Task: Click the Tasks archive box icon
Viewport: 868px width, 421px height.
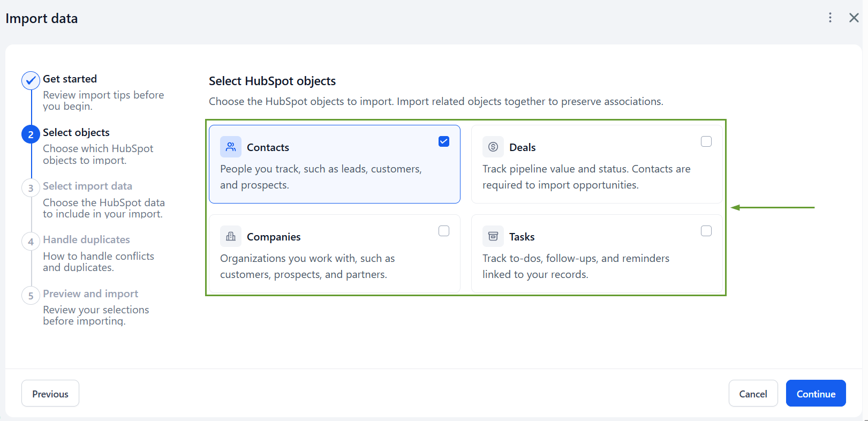Action: (493, 236)
